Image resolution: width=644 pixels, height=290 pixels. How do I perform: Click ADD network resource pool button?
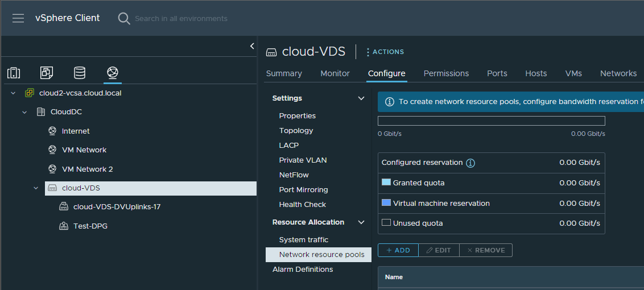point(398,250)
